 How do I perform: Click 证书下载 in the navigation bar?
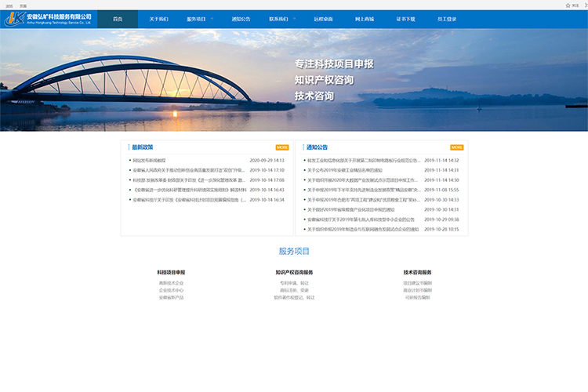(x=405, y=19)
